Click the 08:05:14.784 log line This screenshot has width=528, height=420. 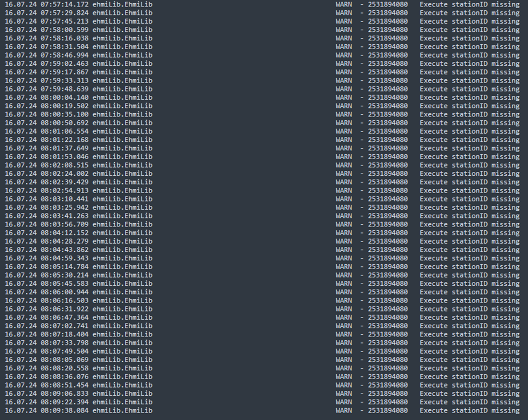point(262,267)
